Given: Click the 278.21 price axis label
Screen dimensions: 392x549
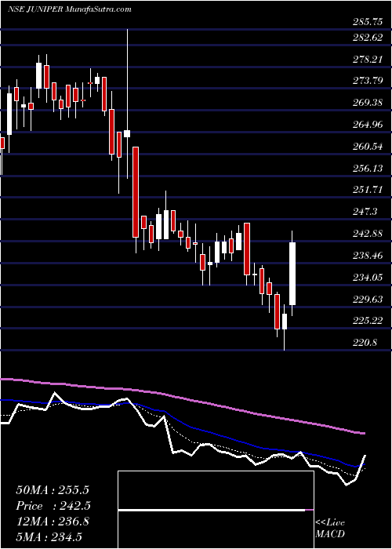Looking at the screenshot, I should (x=367, y=60).
